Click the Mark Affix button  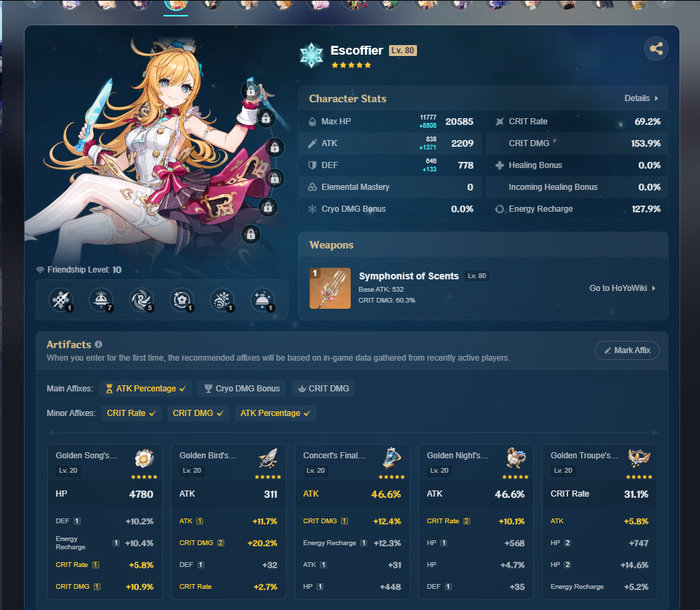click(627, 350)
